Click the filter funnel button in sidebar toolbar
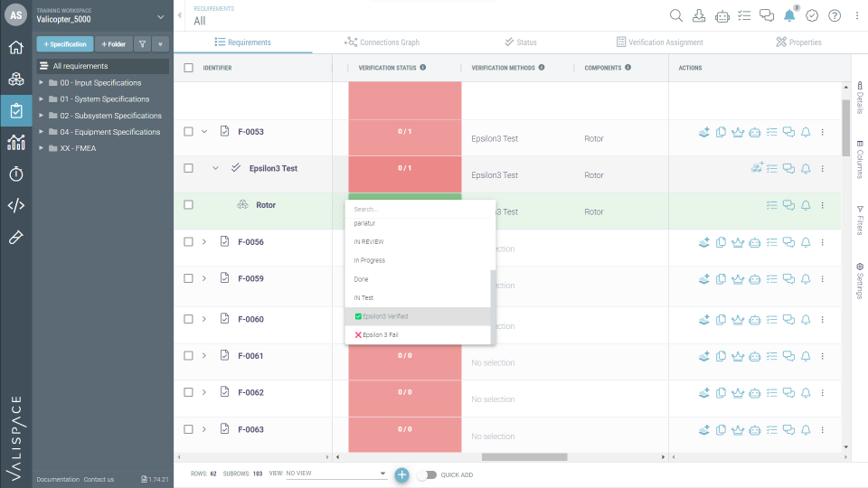This screenshot has width=868, height=488. [142, 44]
